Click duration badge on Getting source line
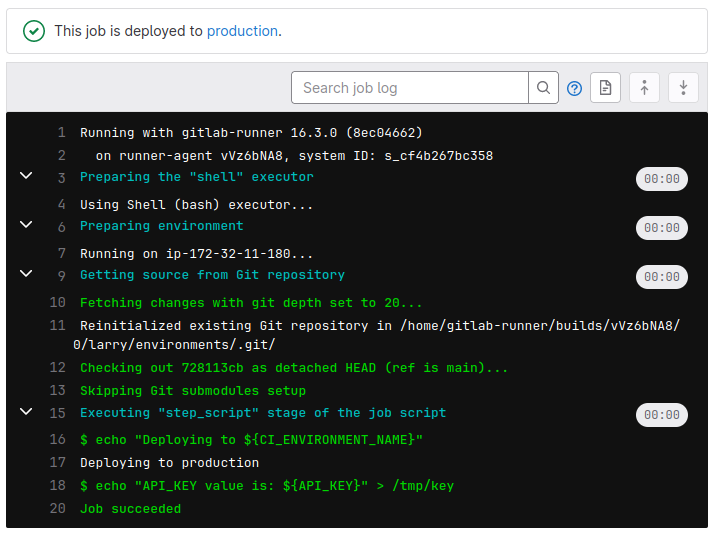The width and height of the screenshot is (716, 534). pyautogui.click(x=661, y=277)
